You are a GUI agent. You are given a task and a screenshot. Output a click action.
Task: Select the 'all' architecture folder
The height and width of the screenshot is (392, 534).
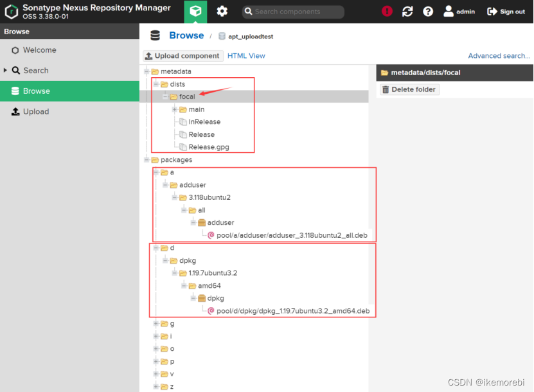click(x=202, y=210)
